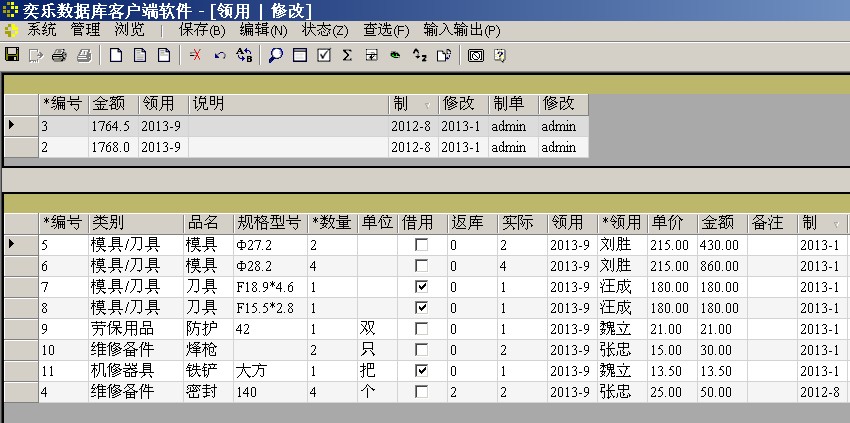Select the 焊枪 cell in row 10
Image resolution: width=850 pixels, height=423 pixels.
click(x=207, y=350)
